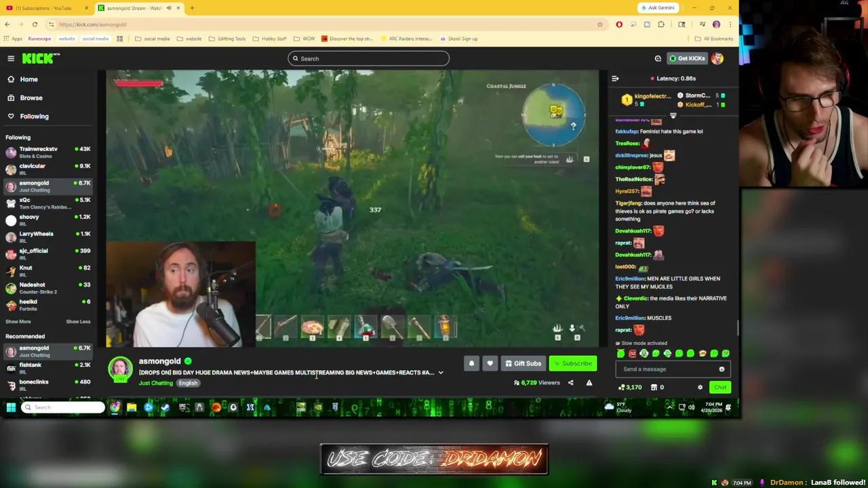
Task: Open the Kick user profile avatar
Action: pos(717,58)
